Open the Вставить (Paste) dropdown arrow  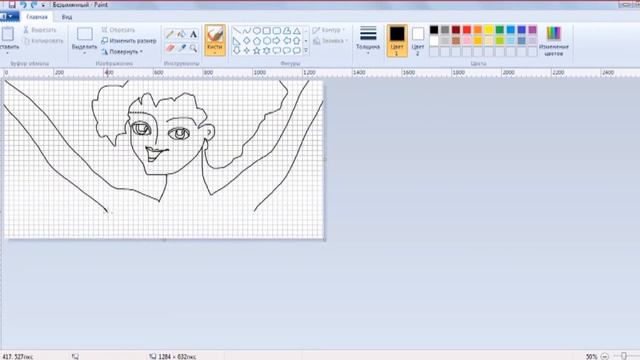[7, 53]
